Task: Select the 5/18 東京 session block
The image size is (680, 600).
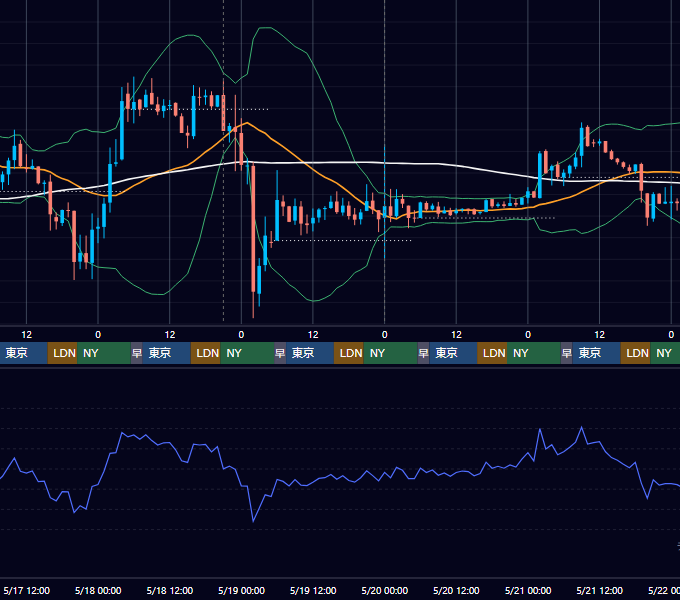Action: tap(167, 353)
